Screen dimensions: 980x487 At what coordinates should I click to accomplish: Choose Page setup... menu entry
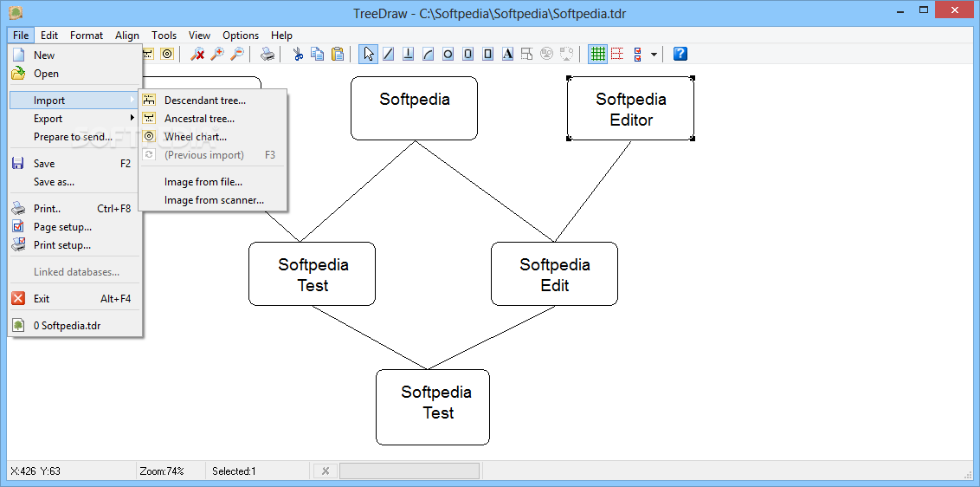pyautogui.click(x=75, y=226)
